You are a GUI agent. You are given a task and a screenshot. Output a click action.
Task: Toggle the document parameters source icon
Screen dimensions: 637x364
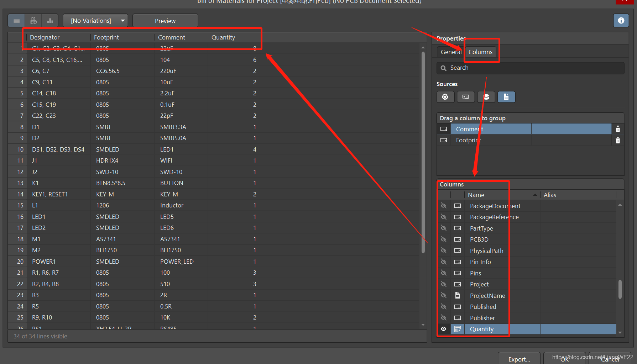pyautogui.click(x=506, y=97)
